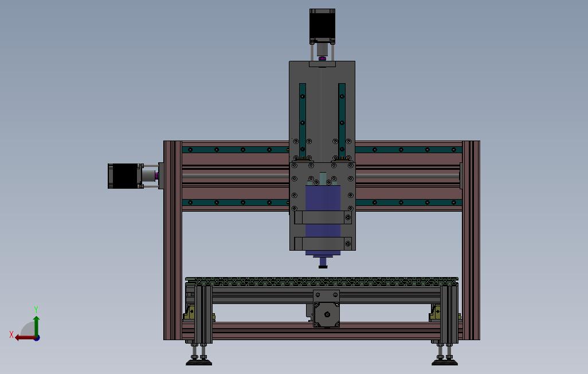Select the left vertical green rail on the Z plate
This screenshot has width=588, height=374.
coord(303,121)
